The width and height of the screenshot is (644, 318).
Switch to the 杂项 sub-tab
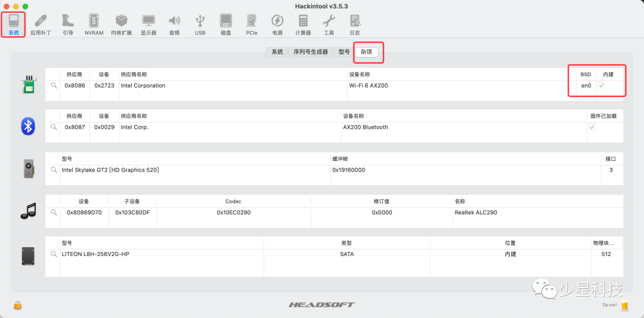[366, 52]
